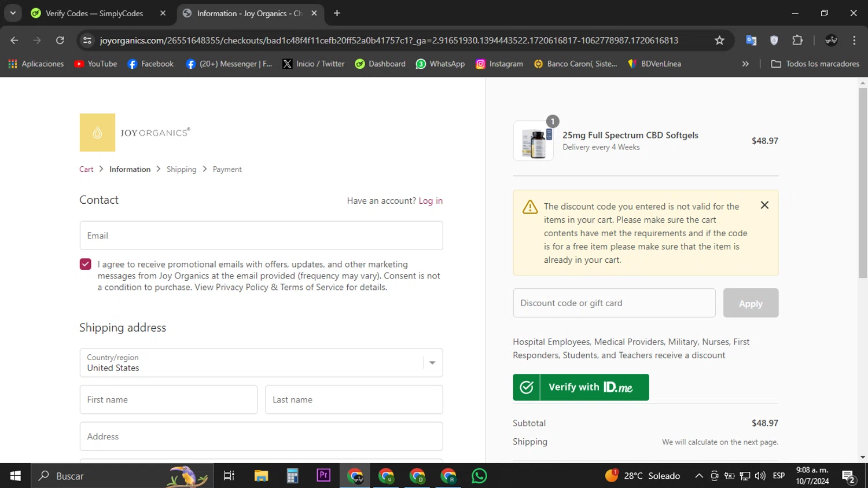Viewport: 868px width, 488px height.
Task: Open the browser profile avatar
Action: point(832,41)
